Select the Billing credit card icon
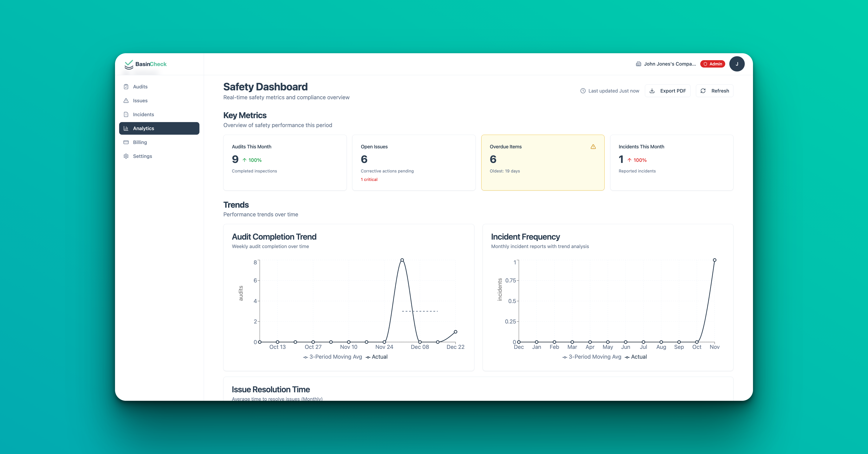Image resolution: width=868 pixels, height=454 pixels. (x=126, y=142)
